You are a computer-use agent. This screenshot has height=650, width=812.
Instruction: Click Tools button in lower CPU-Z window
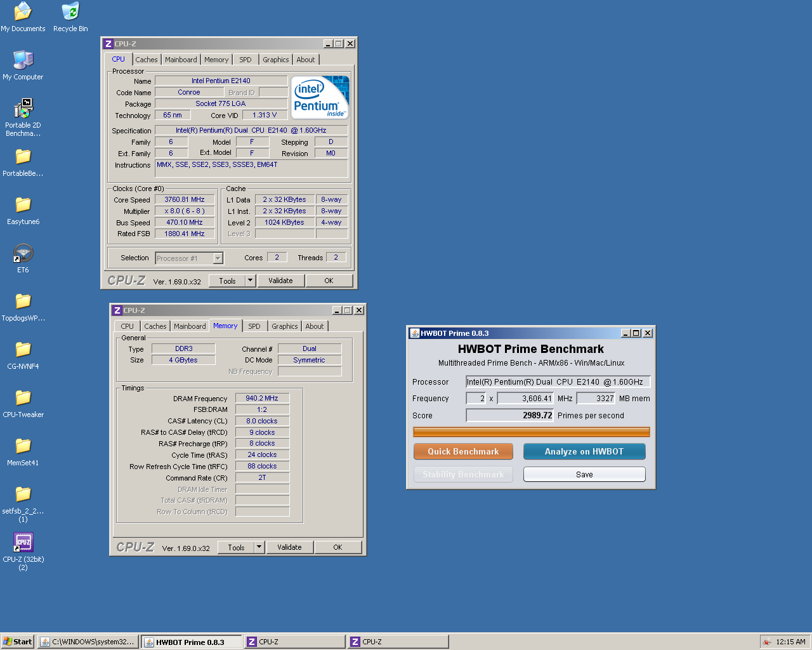[237, 547]
